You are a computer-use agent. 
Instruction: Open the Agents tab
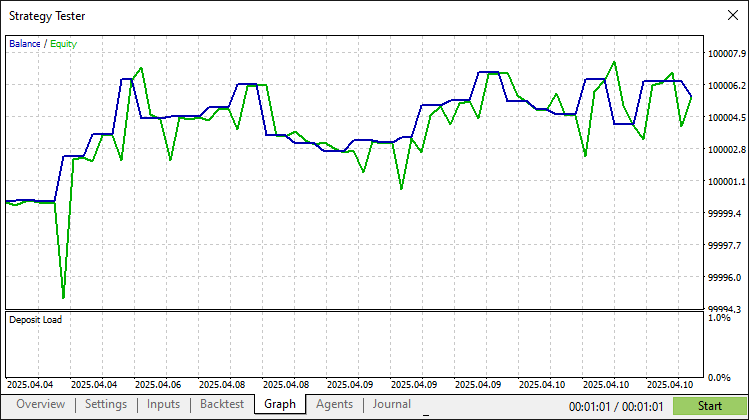(x=334, y=404)
